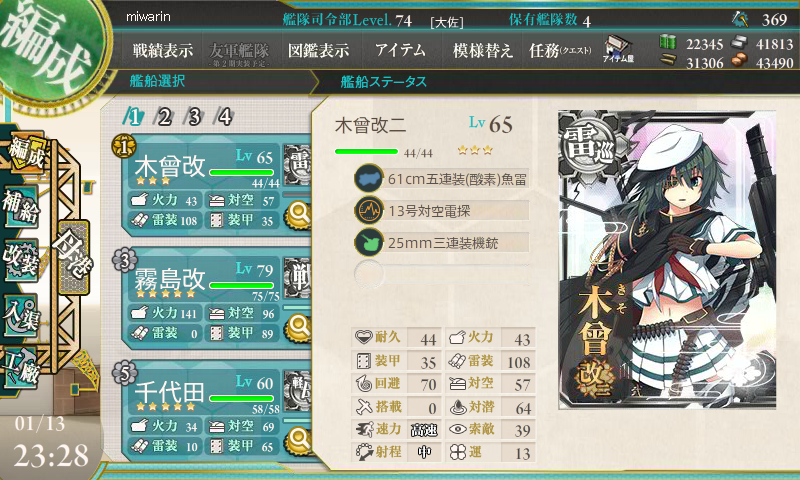This screenshot has width=800, height=480.
Task: Open the 改装 (Remodel) sidebar icon
Action: click(21, 260)
